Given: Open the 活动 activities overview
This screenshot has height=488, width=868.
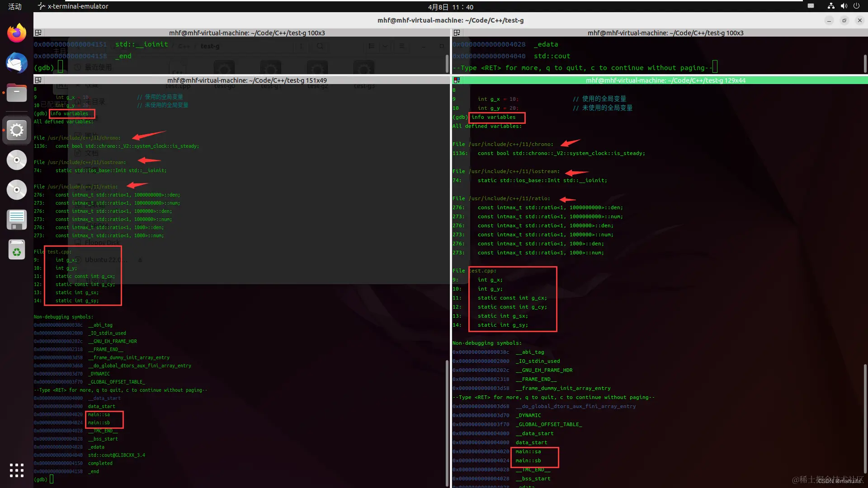Looking at the screenshot, I should [x=15, y=6].
